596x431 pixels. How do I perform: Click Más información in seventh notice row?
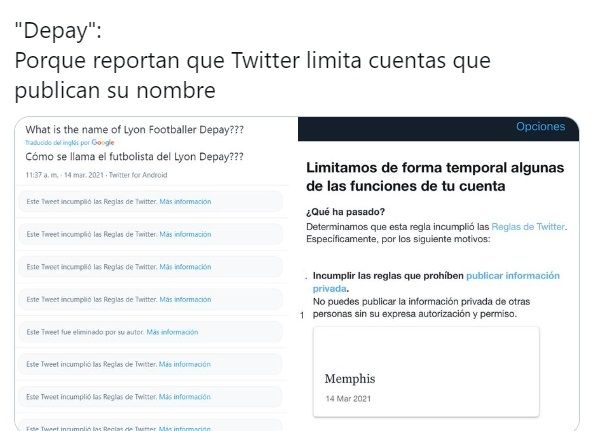(184, 397)
